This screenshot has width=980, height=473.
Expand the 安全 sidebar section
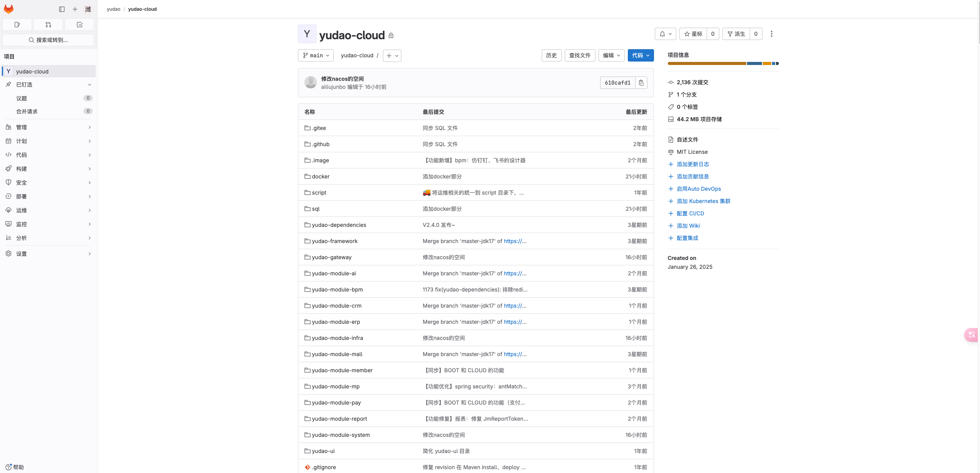tap(48, 183)
